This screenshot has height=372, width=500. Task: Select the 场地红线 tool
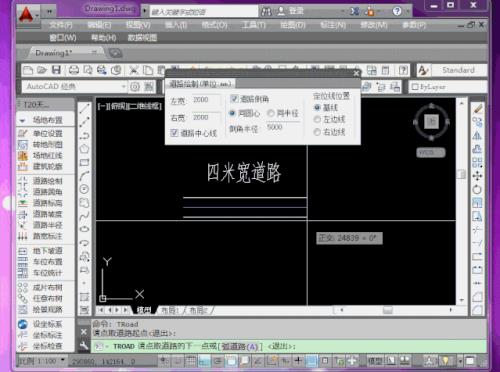[x=41, y=155]
